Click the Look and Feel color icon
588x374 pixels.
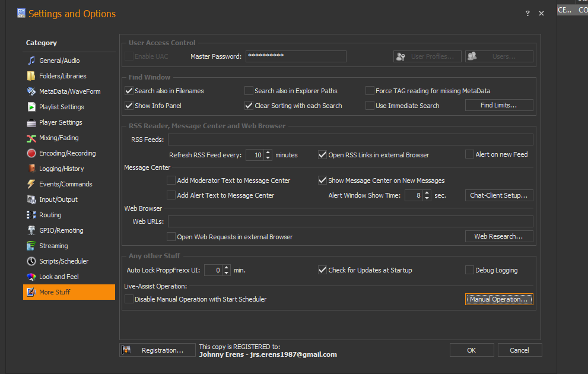tap(31, 277)
